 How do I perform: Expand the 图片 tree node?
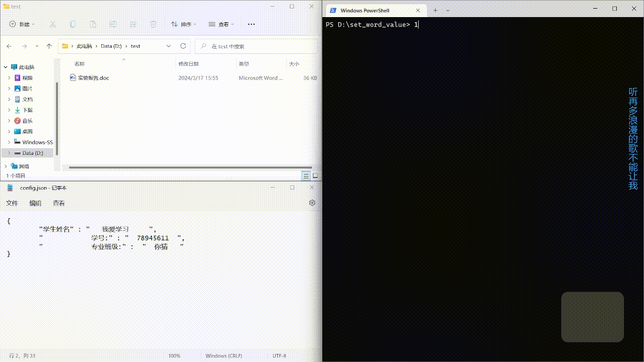point(9,88)
